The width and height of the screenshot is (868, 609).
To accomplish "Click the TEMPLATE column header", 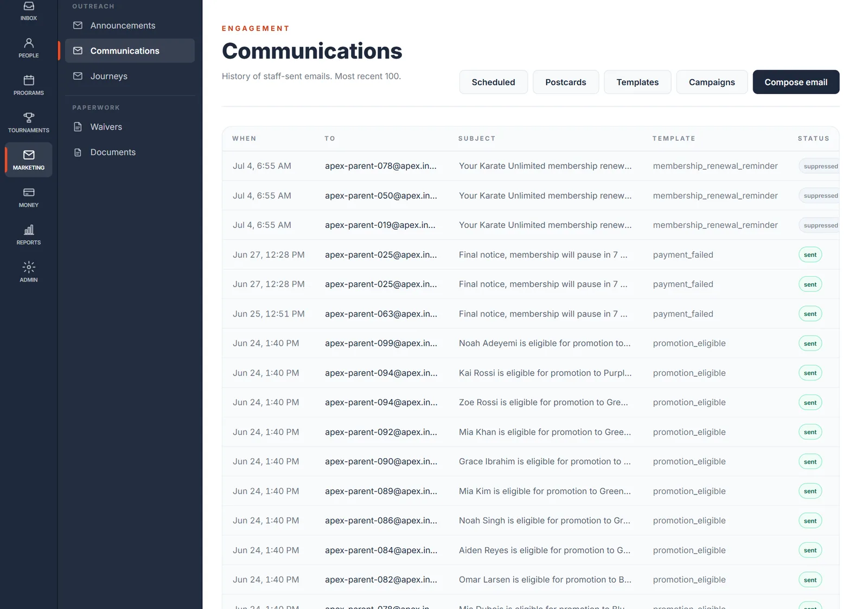I will (674, 138).
